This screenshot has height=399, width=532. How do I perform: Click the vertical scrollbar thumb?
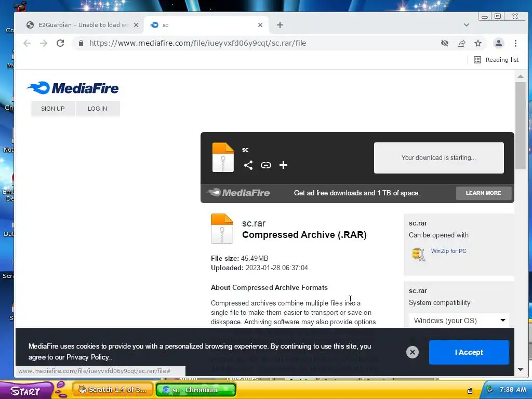coord(521,126)
